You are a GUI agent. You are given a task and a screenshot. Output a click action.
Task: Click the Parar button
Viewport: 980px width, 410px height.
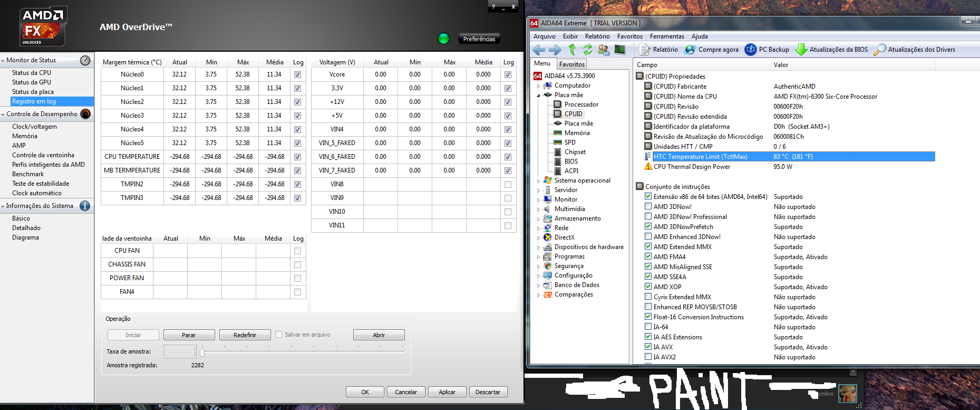[x=189, y=335]
